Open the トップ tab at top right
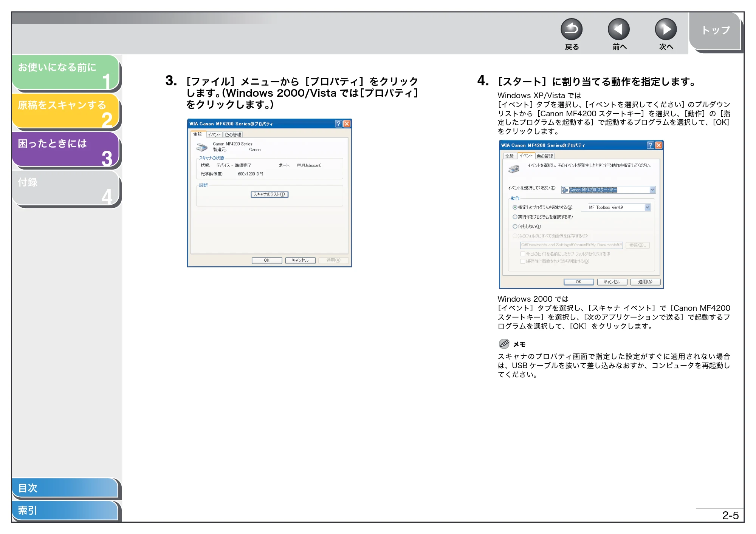The height and width of the screenshot is (534, 756). [715, 31]
